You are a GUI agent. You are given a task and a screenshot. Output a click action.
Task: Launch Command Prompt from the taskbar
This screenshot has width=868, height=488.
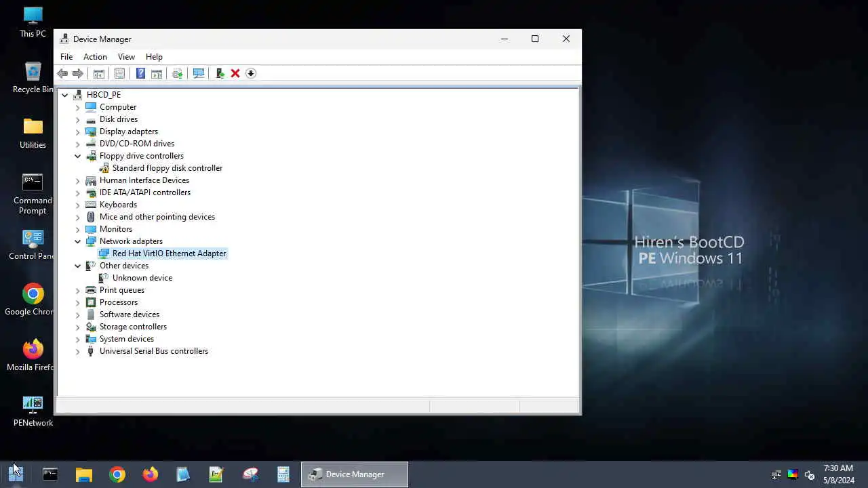coord(50,474)
